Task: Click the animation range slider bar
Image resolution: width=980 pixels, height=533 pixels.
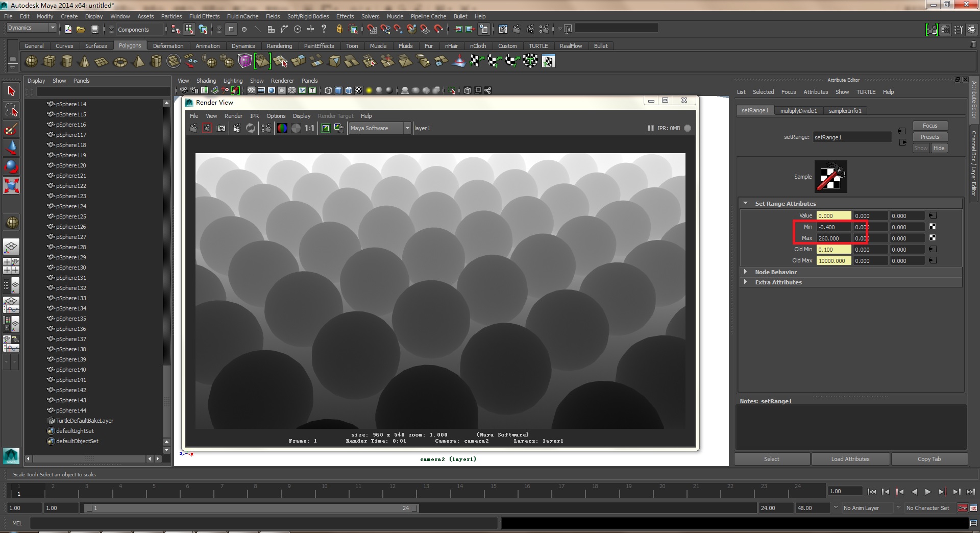Action: pyautogui.click(x=250, y=508)
